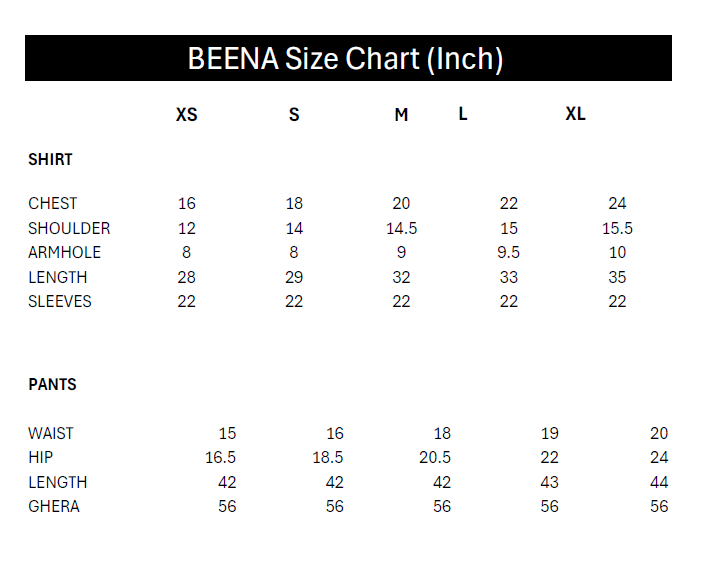The width and height of the screenshot is (725, 568).
Task: Select the XS column header
Action: point(187,115)
